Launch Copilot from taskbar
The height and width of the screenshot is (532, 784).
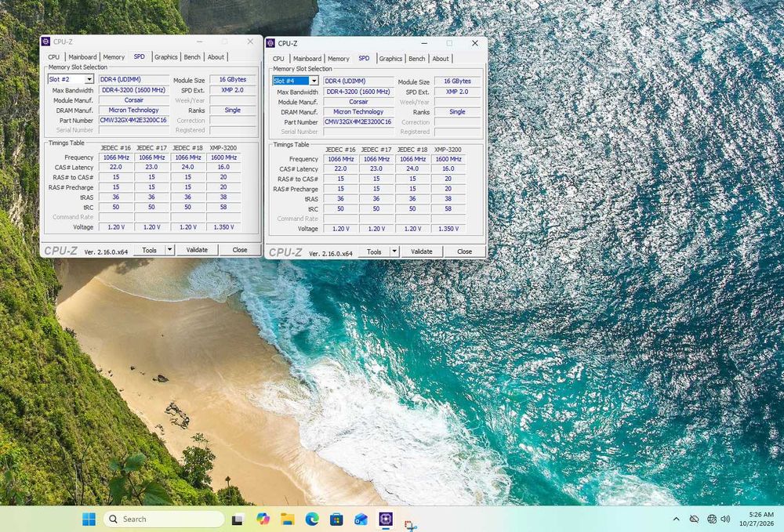click(263, 519)
